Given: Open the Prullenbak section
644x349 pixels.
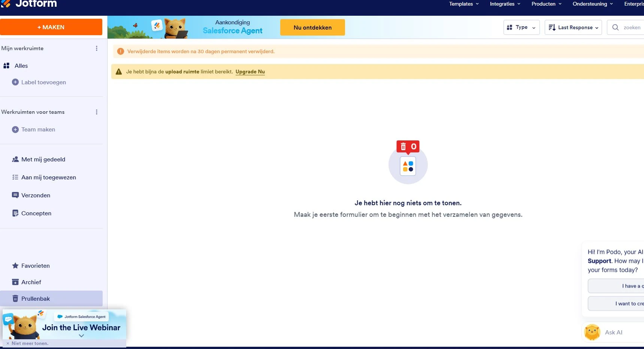Looking at the screenshot, I should (35, 298).
